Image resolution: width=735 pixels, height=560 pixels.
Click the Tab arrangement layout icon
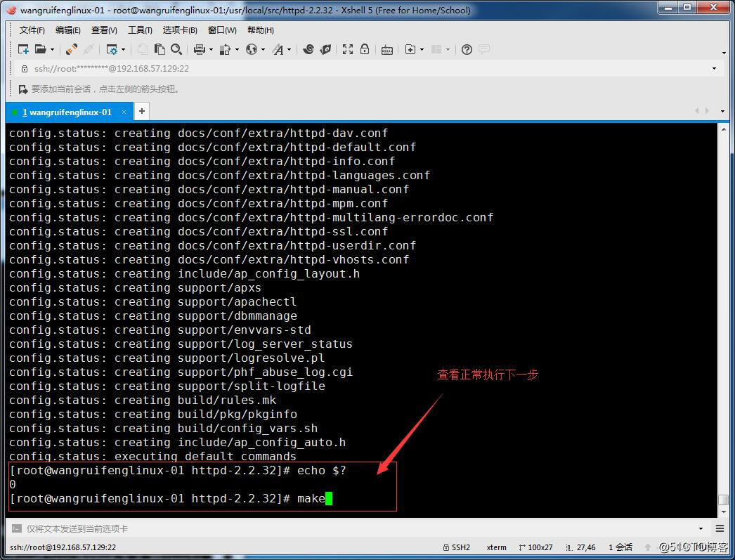(436, 49)
